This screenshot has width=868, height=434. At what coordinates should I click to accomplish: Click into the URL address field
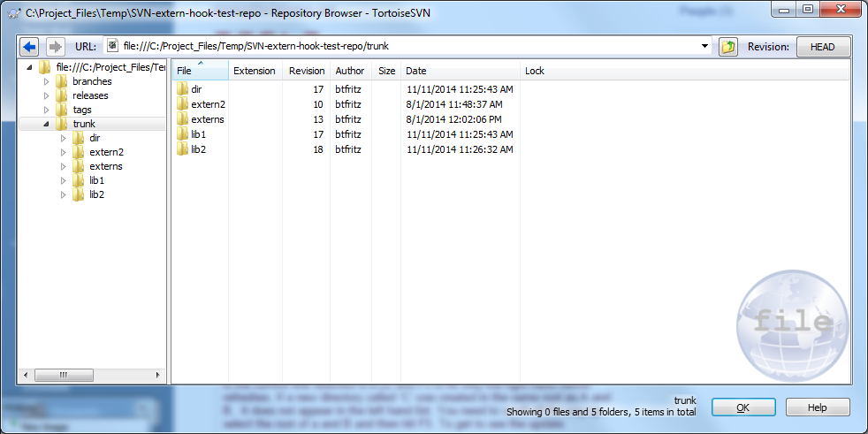pyautogui.click(x=407, y=47)
